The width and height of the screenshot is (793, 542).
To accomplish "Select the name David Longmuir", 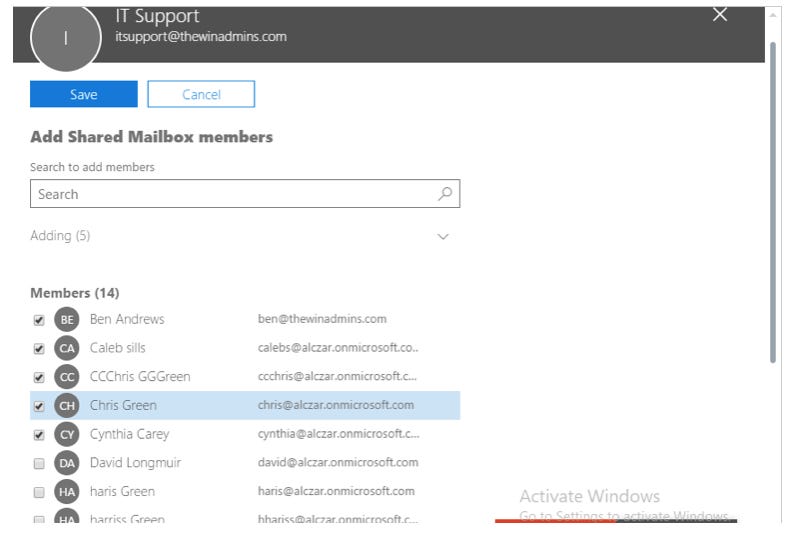I will pyautogui.click(x=135, y=463).
